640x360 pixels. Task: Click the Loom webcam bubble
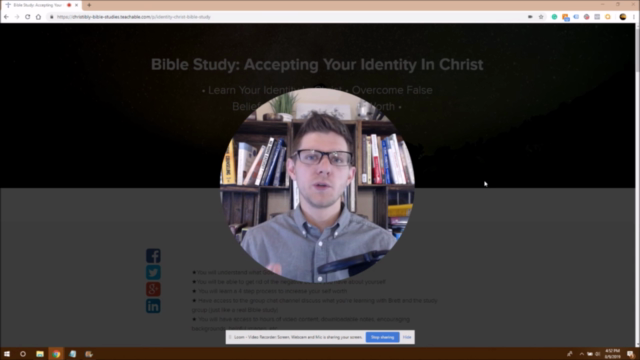pyautogui.click(x=318, y=185)
